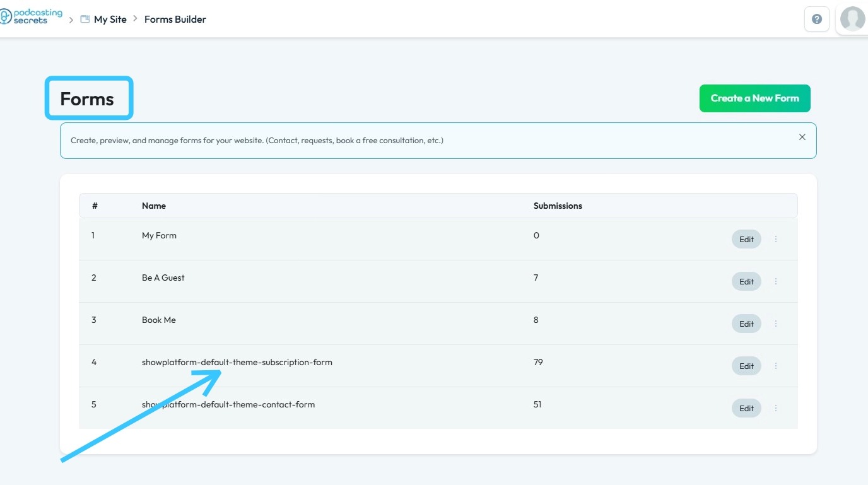Viewport: 868px width, 485px height.
Task: Select the Be A Guest form name
Action: (x=163, y=278)
